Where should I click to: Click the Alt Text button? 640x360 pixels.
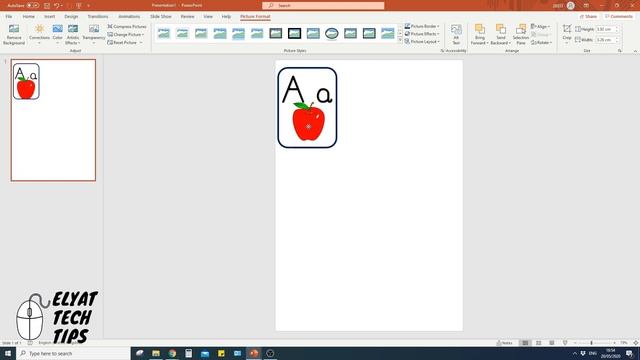pyautogui.click(x=456, y=35)
